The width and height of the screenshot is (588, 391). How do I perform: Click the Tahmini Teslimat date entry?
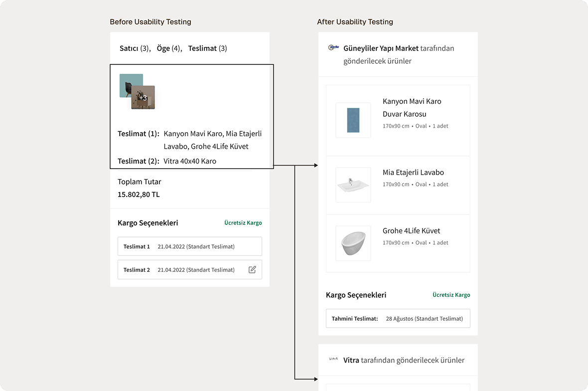coord(398,318)
